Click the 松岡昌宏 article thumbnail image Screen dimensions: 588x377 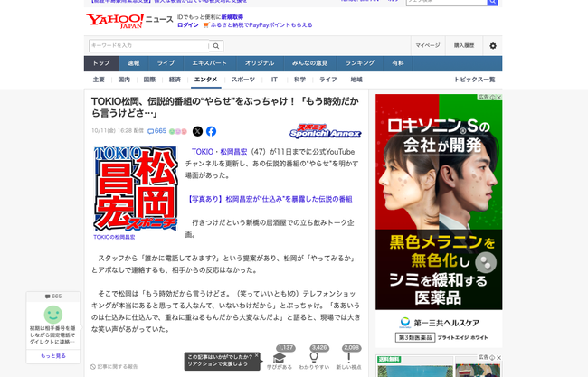[x=135, y=188]
